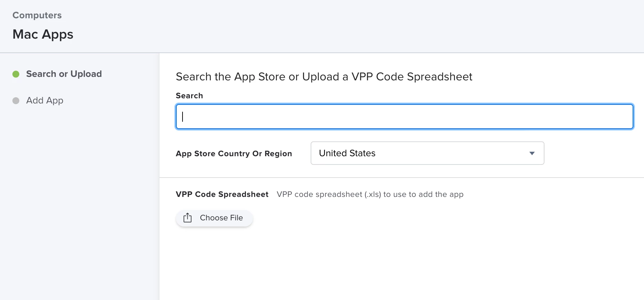This screenshot has width=644, height=300.
Task: Click the text cursor inside the search box
Action: click(183, 117)
